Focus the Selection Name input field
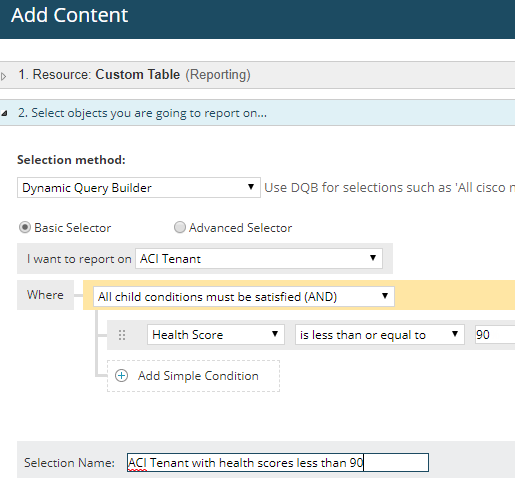This screenshot has height=478, width=515. pyautogui.click(x=278, y=462)
